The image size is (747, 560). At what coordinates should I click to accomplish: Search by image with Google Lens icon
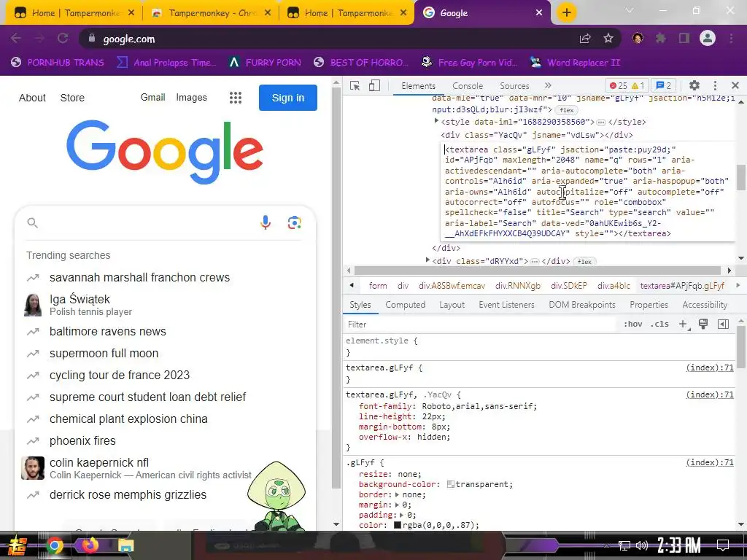click(295, 222)
